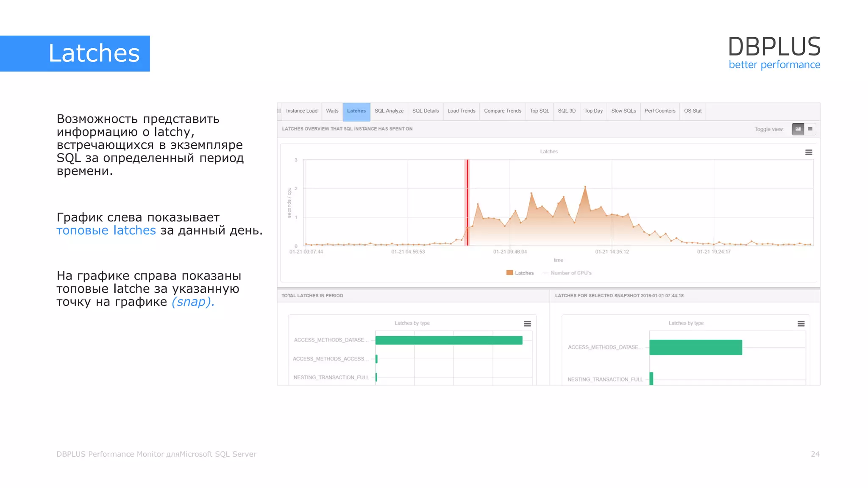Click the DBPLUS better performance logo
Viewport: 868px width, 488px height.
point(774,53)
